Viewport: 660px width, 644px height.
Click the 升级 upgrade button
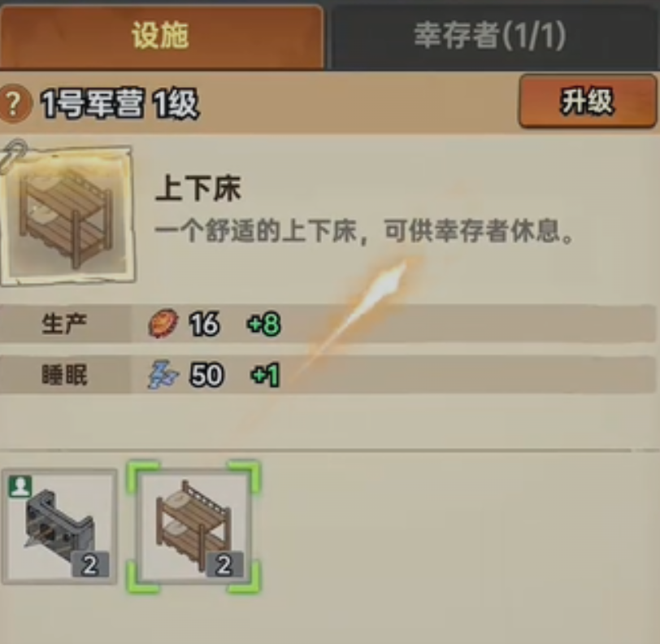pos(587,102)
